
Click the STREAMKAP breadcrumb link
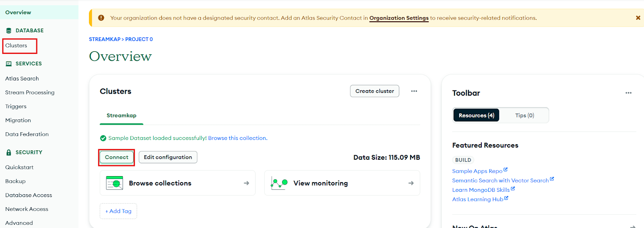(x=105, y=39)
